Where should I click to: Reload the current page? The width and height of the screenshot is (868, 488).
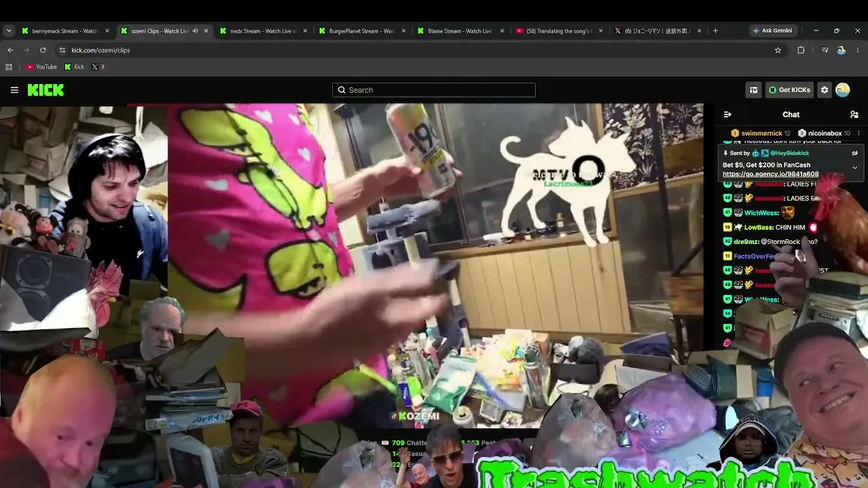43,50
